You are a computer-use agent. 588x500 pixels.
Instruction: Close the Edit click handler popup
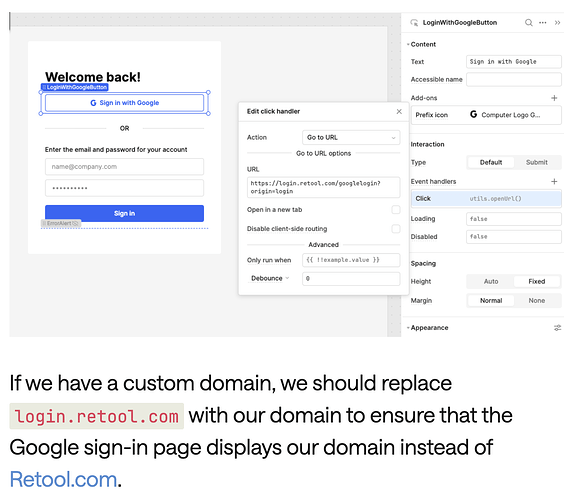pyautogui.click(x=399, y=111)
